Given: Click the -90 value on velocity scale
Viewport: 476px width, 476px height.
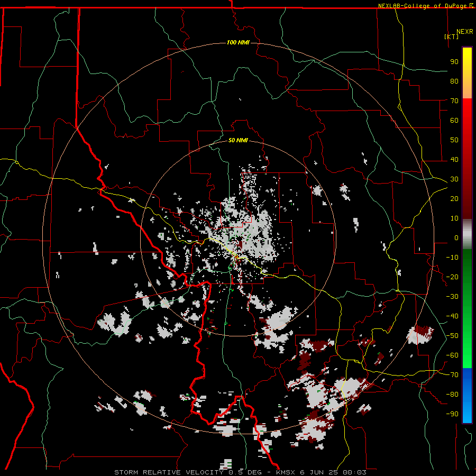Looking at the screenshot, I should click(452, 414).
